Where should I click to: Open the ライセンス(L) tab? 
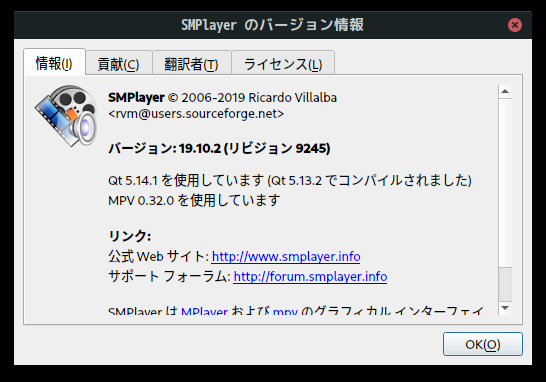click(x=283, y=63)
